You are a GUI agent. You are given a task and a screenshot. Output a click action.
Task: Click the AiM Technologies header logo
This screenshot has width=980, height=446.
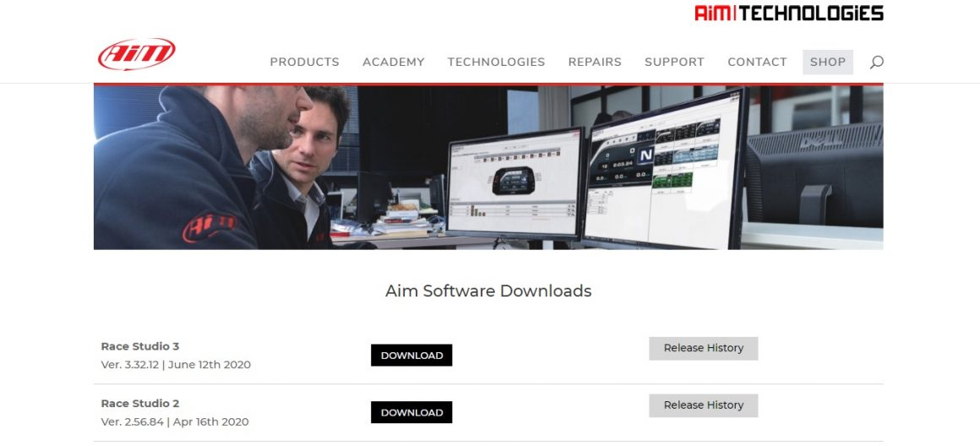coord(789,13)
